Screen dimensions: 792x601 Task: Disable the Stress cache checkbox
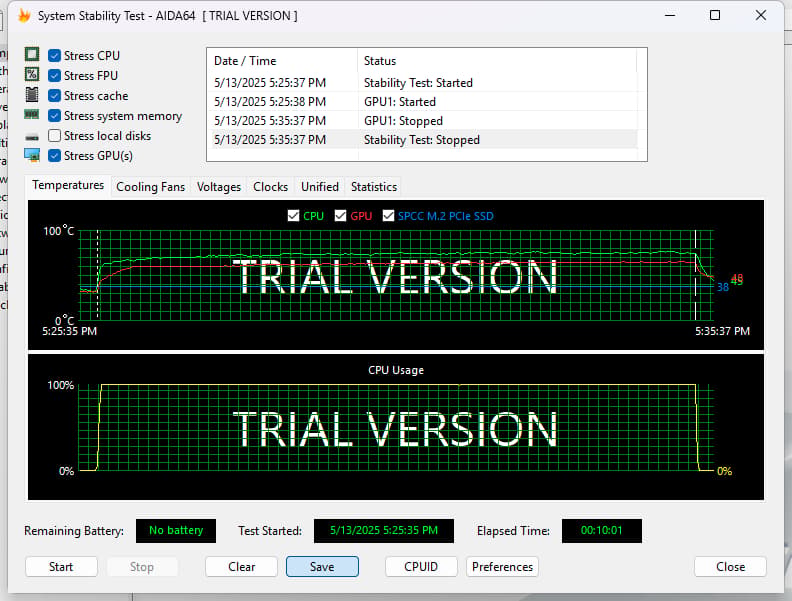55,95
